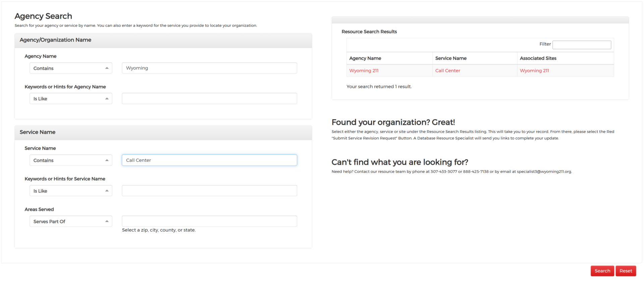
Task: Sort by Service Name column header
Action: click(x=475, y=58)
